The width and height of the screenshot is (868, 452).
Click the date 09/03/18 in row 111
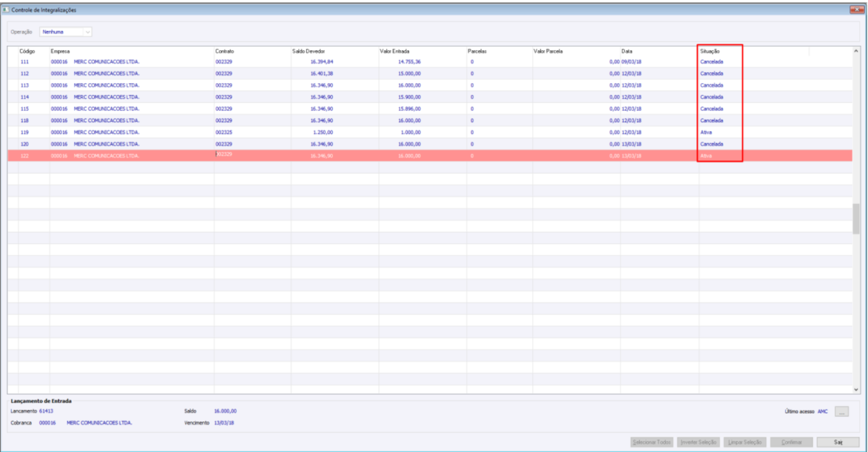[631, 62]
